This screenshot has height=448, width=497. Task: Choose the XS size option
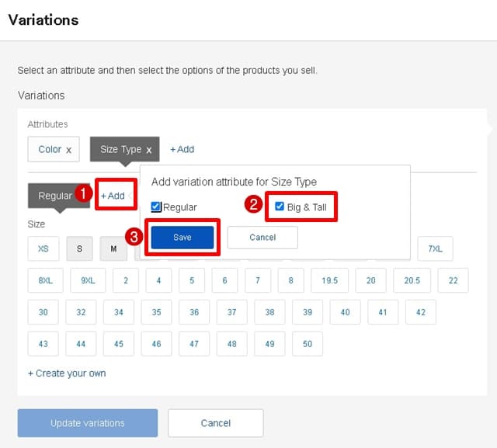(x=43, y=248)
